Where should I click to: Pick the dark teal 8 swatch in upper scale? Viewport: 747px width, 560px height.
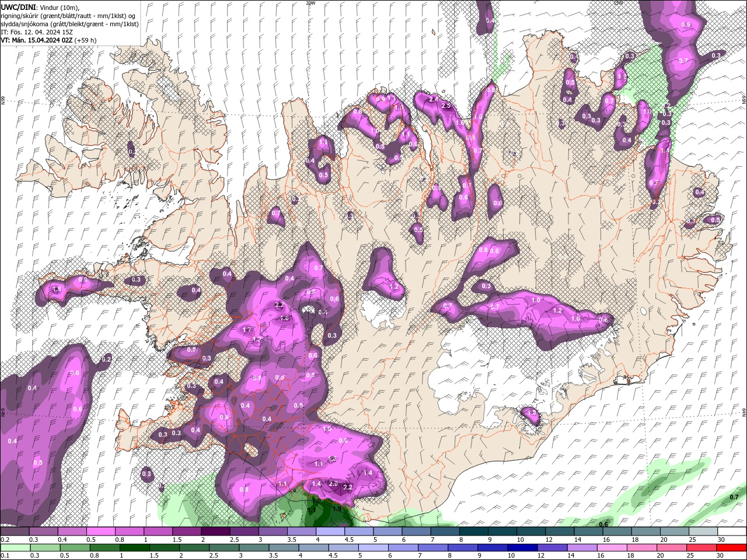coord(473,531)
